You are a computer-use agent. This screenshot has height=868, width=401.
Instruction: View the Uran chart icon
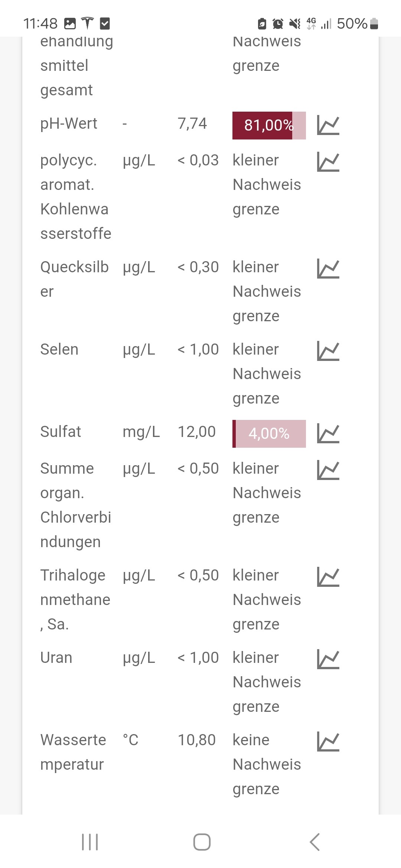(328, 660)
